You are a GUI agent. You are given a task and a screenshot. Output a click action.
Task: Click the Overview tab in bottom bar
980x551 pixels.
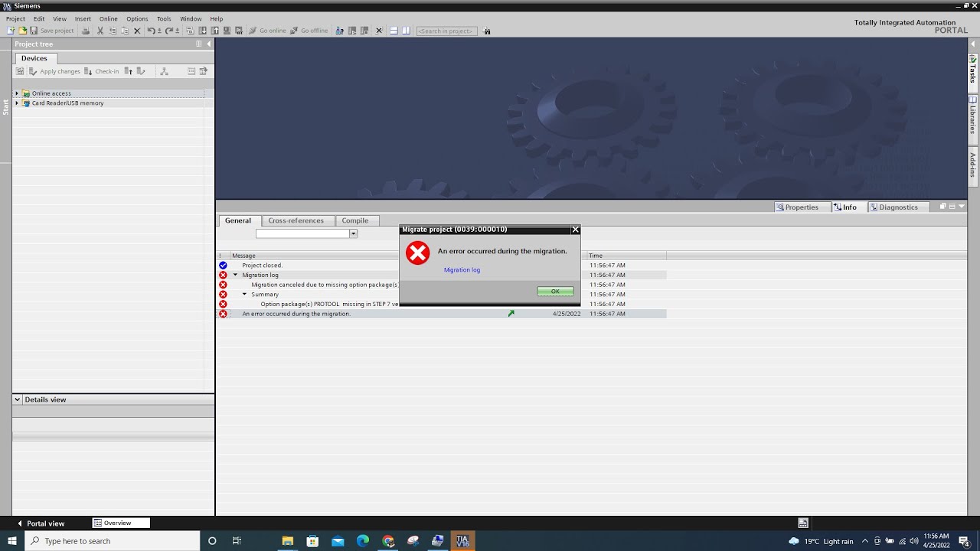click(x=121, y=523)
